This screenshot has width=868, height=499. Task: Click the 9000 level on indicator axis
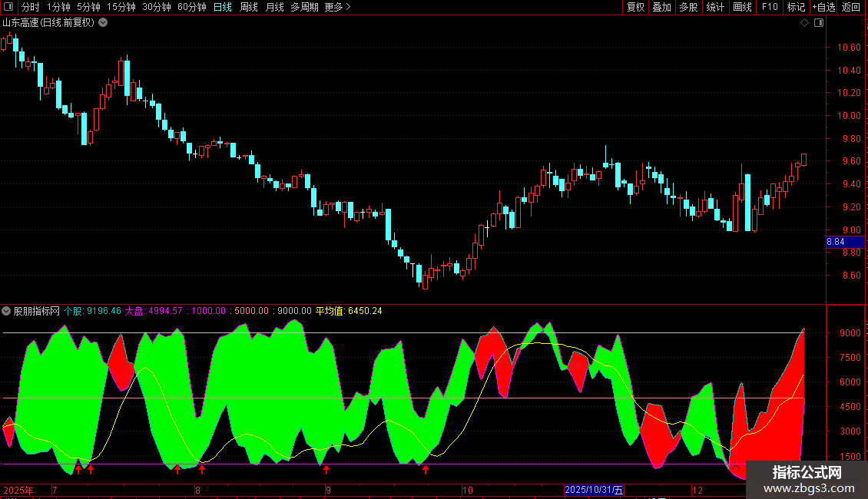point(850,333)
